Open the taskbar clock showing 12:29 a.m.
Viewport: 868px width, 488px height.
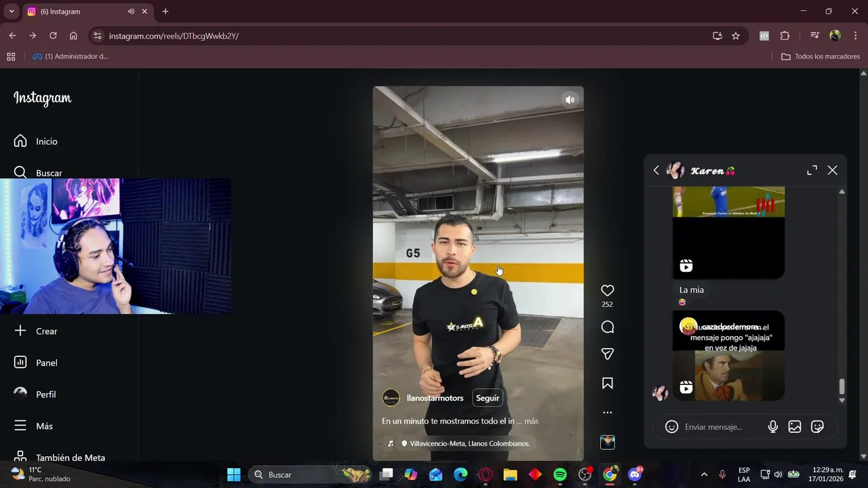pos(827,474)
